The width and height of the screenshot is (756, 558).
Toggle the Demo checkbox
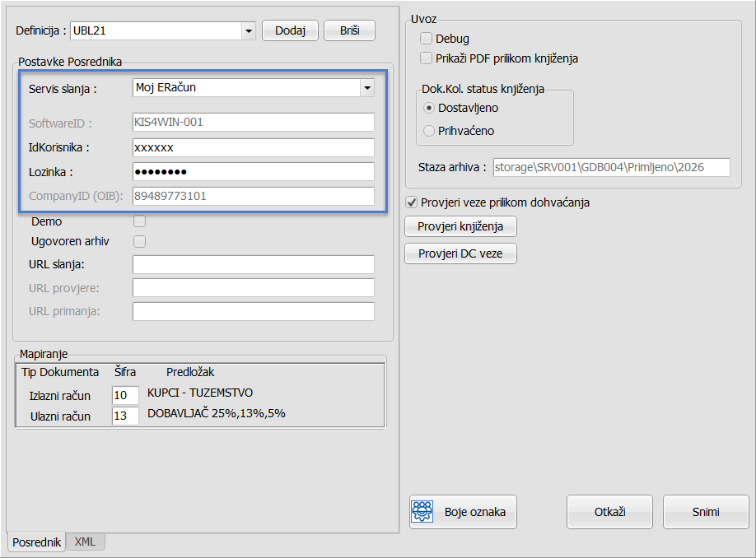140,221
